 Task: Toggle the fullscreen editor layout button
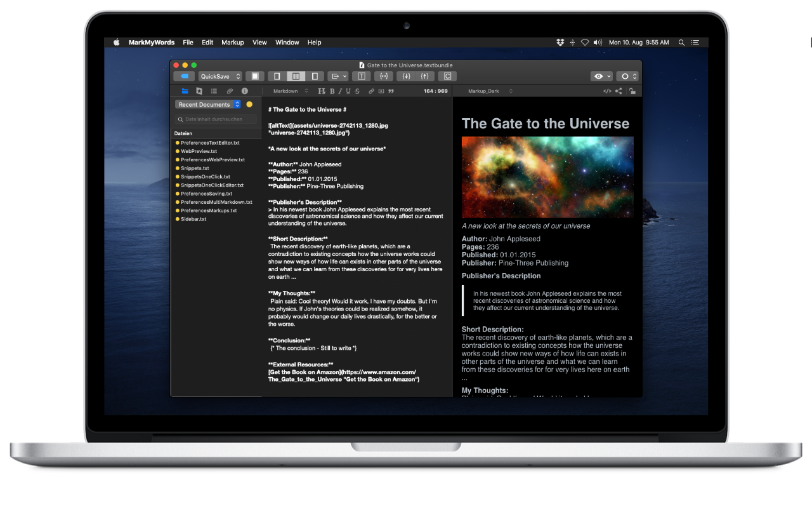click(255, 76)
